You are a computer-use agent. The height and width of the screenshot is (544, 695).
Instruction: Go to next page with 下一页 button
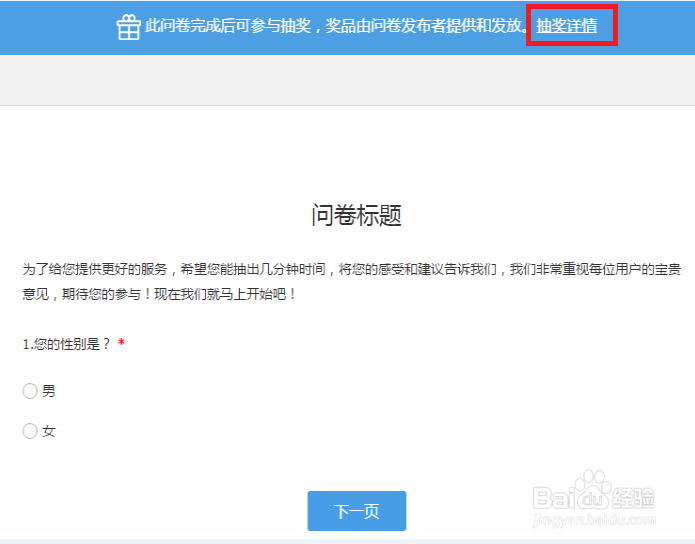pyautogui.click(x=357, y=511)
